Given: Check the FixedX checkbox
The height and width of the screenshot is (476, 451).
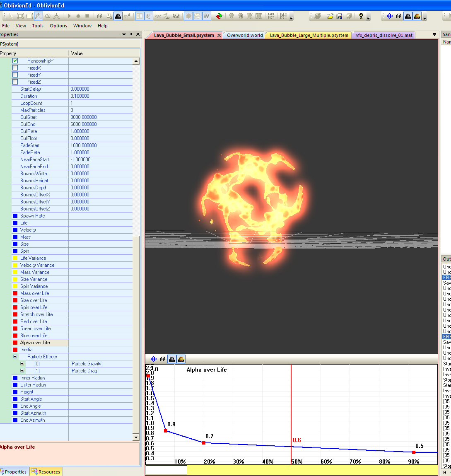Looking at the screenshot, I should (x=15, y=68).
